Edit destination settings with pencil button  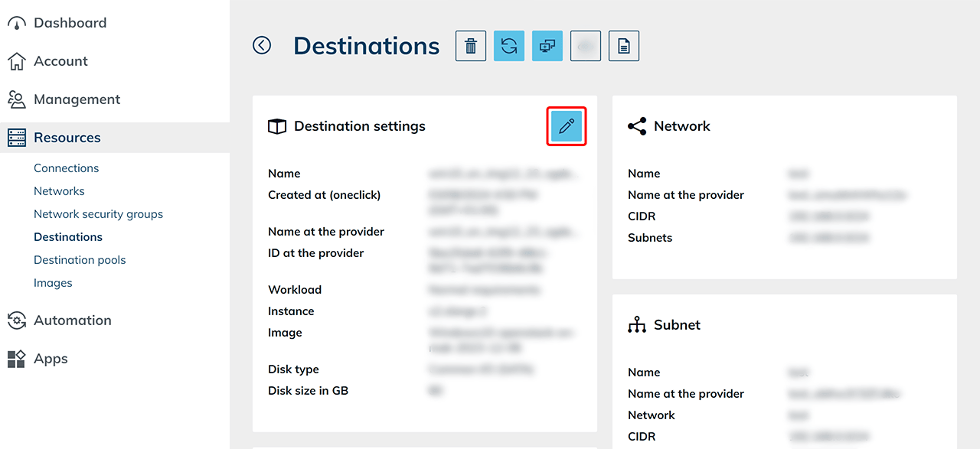click(x=567, y=126)
